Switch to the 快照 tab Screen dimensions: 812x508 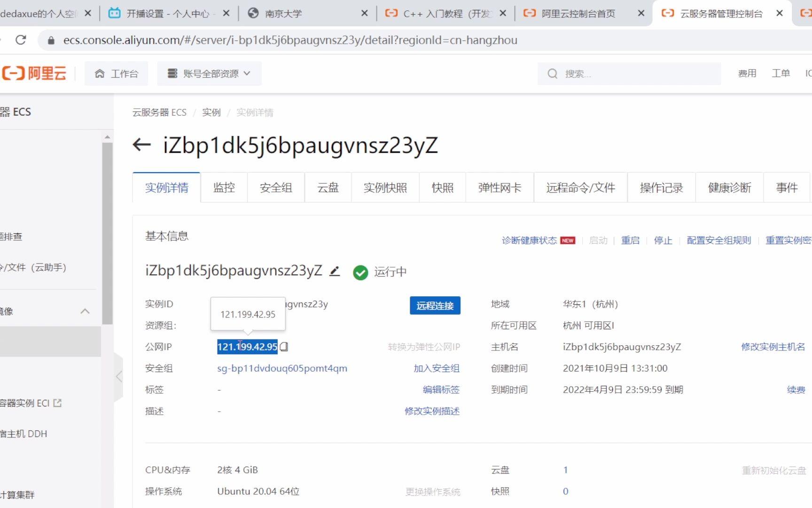(443, 188)
